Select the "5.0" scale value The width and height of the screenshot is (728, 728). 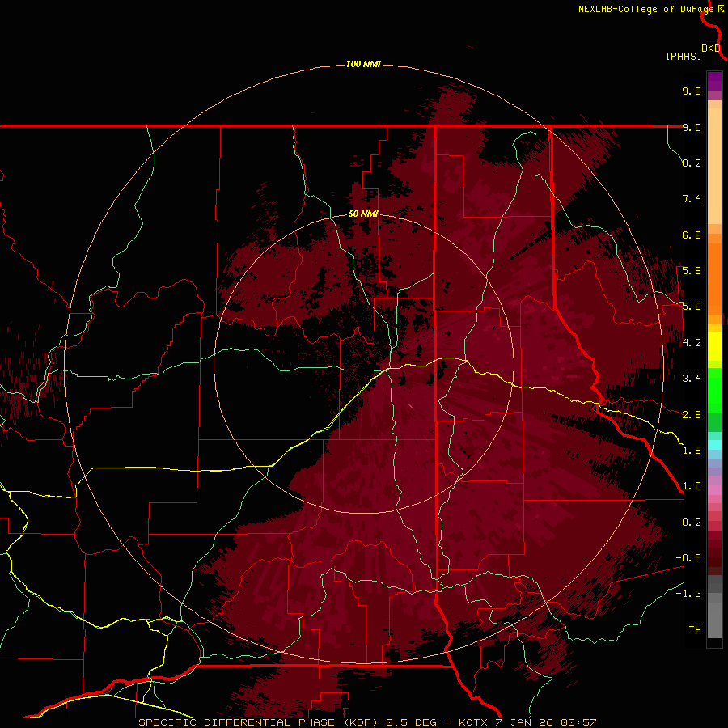[x=692, y=307]
